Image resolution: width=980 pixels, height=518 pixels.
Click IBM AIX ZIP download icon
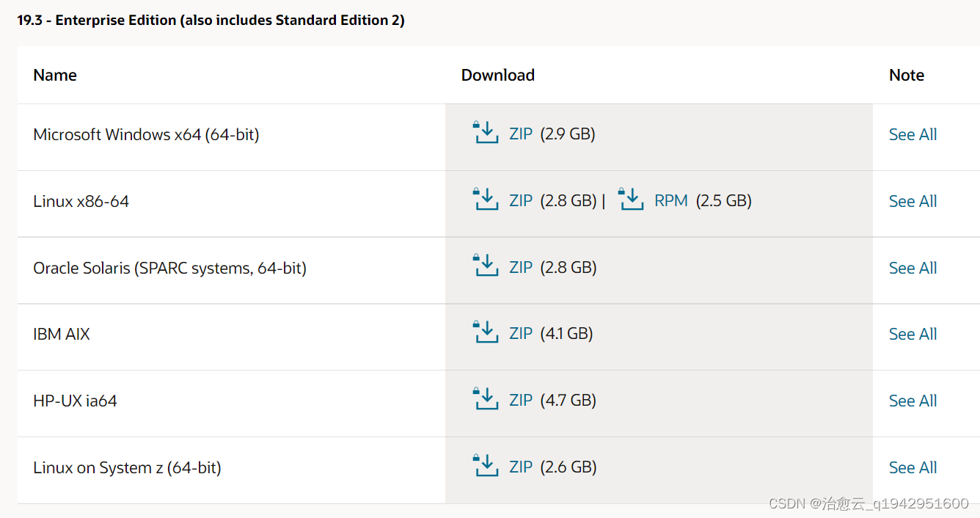point(486,332)
